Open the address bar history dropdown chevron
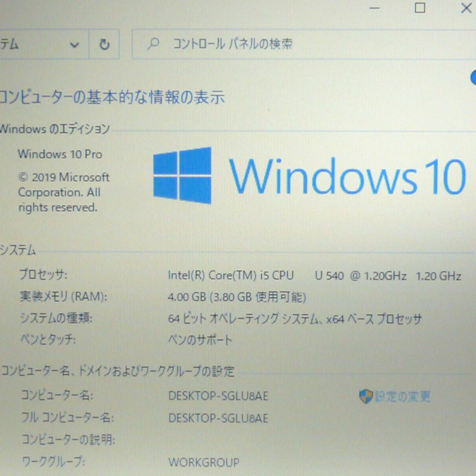476x476 pixels. pos(74,45)
